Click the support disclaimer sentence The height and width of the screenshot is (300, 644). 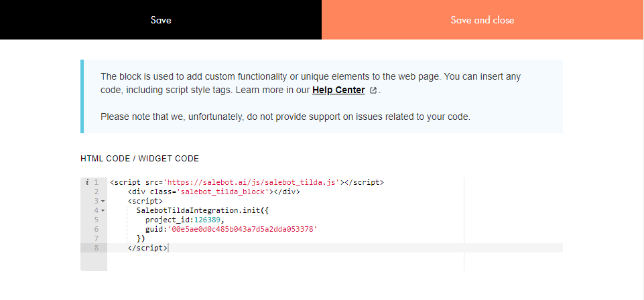pos(285,117)
